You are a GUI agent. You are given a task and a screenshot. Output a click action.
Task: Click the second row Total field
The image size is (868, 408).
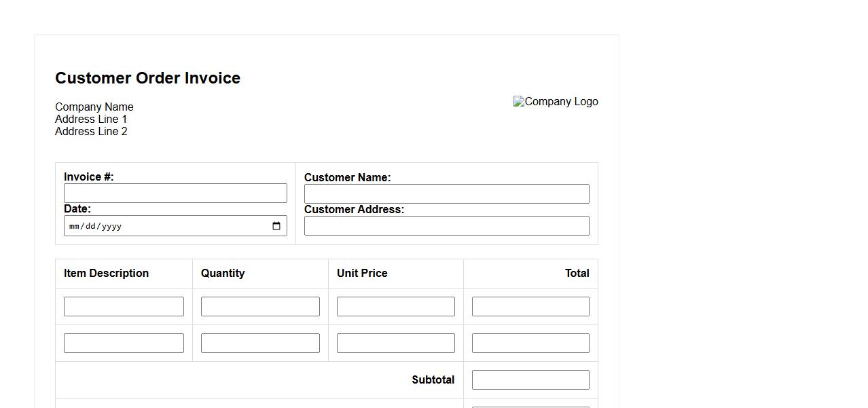point(530,344)
